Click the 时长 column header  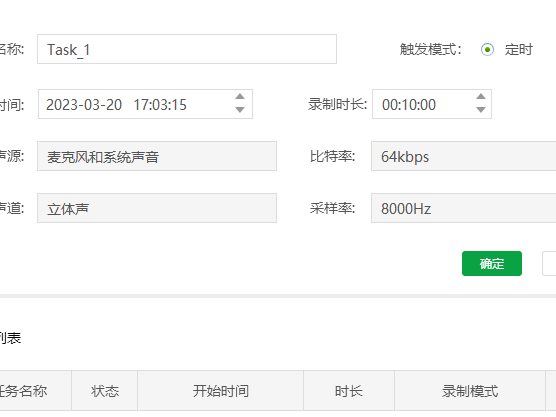pos(349,391)
